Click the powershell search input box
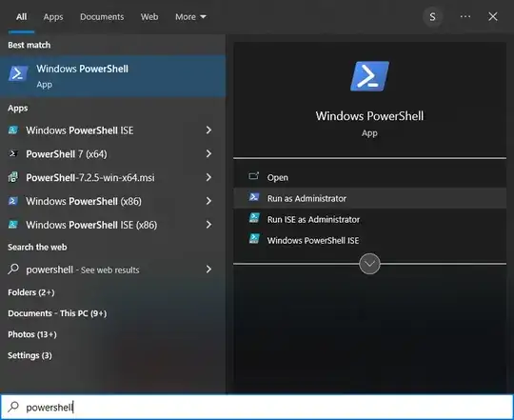Image resolution: width=514 pixels, height=420 pixels. point(257,407)
